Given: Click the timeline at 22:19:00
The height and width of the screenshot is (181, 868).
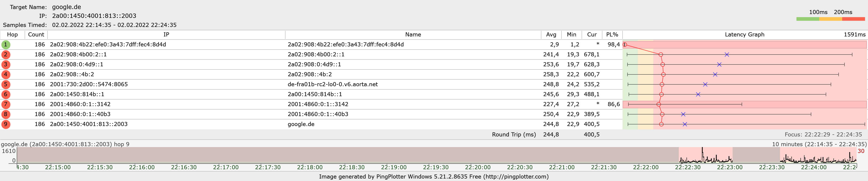Looking at the screenshot, I should (x=394, y=167).
